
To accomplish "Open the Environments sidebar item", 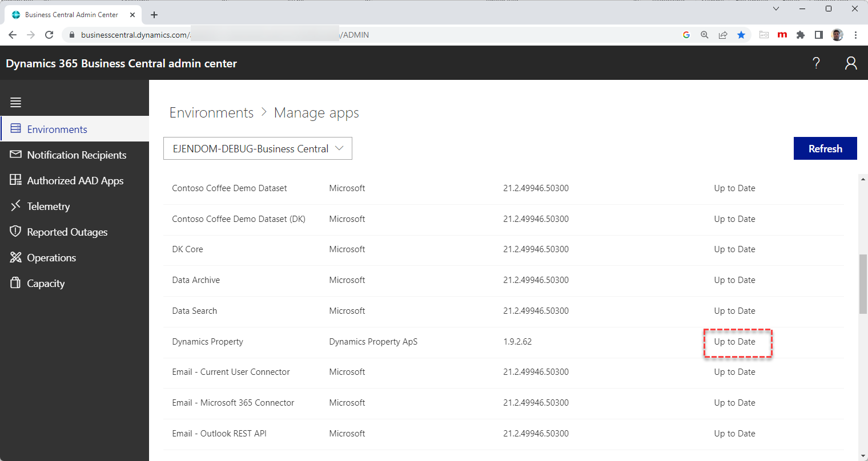I will [74, 129].
